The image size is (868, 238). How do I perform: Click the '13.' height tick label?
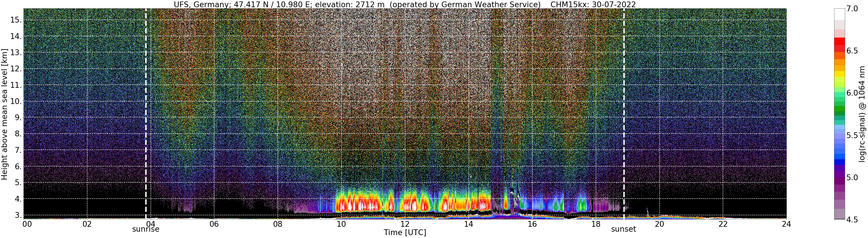(16, 53)
